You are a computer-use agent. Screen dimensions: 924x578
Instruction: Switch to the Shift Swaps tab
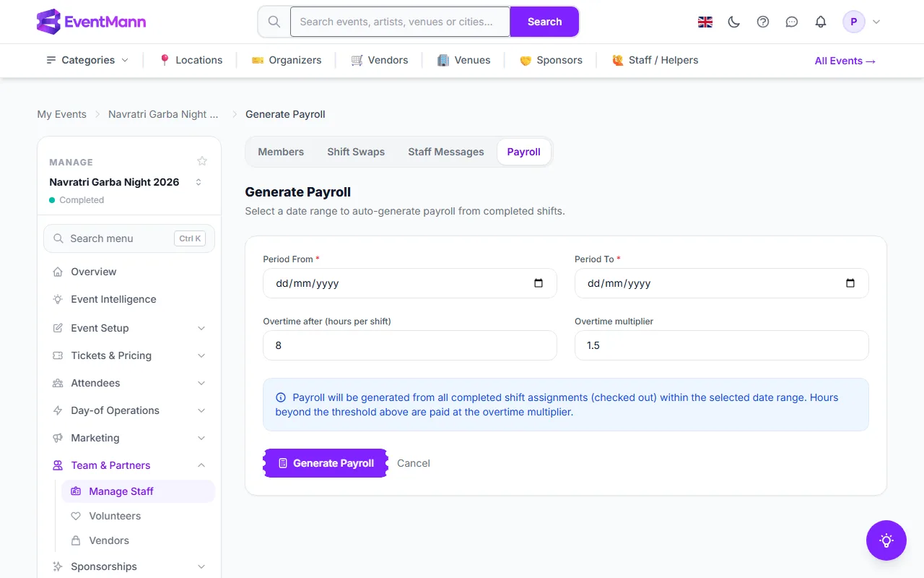pos(356,152)
